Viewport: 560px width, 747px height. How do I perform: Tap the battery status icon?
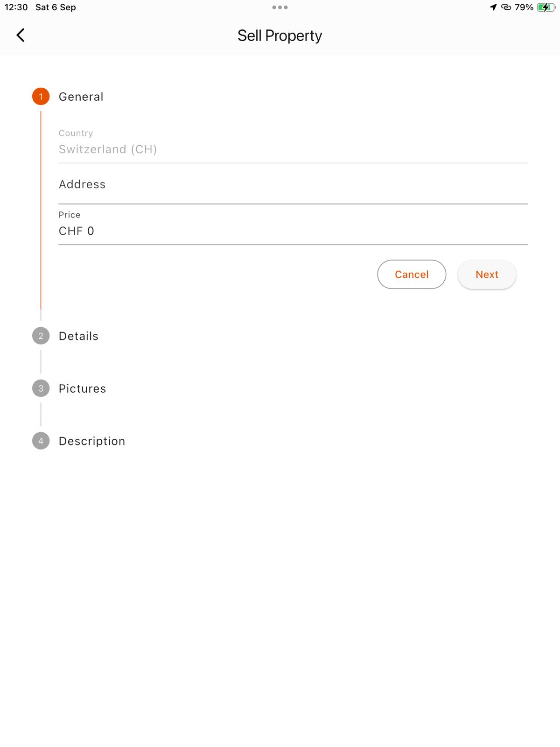click(x=546, y=7)
